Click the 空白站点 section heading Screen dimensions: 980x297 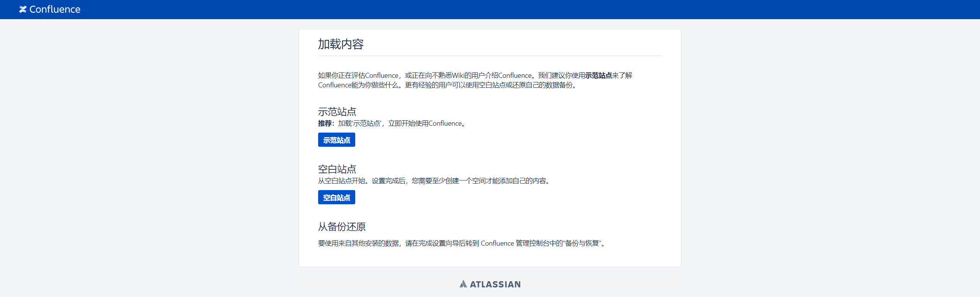pos(337,169)
